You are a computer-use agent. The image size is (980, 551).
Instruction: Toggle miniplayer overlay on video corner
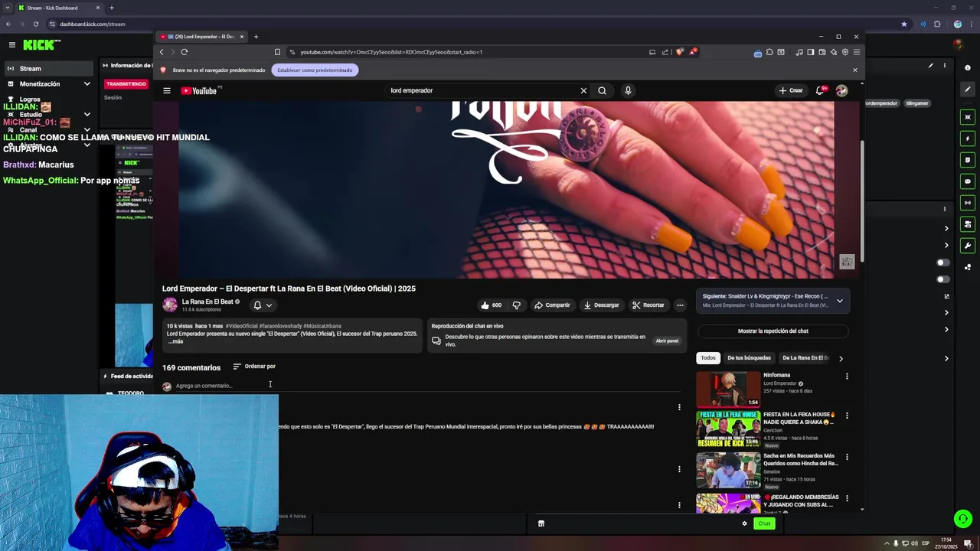(x=847, y=262)
